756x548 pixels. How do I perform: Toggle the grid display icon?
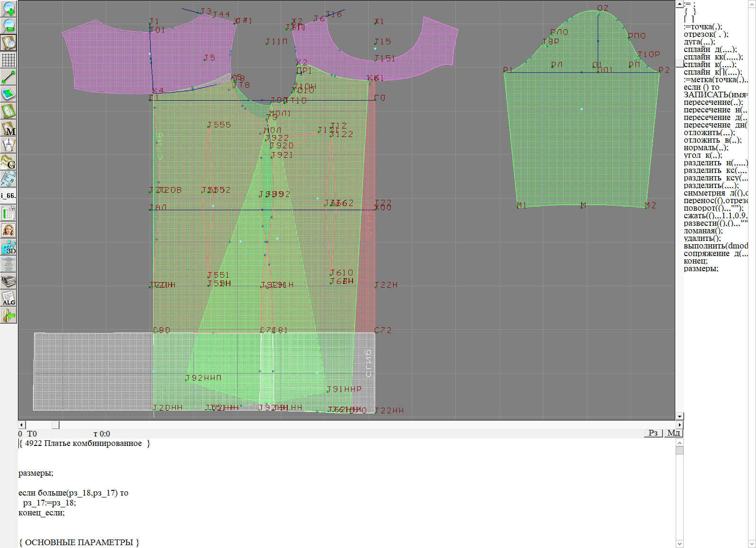click(9, 60)
